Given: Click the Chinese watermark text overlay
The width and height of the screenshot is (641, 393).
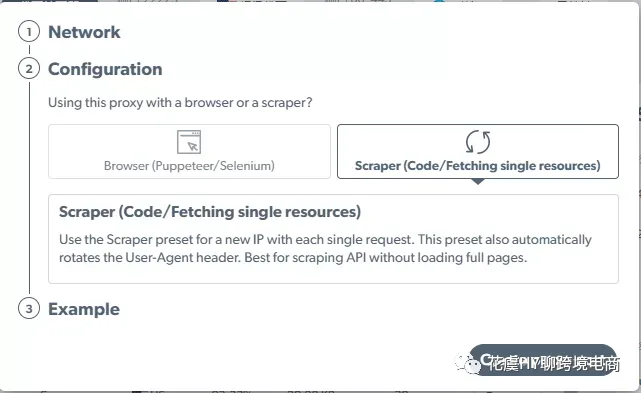Looking at the screenshot, I should tap(554, 363).
